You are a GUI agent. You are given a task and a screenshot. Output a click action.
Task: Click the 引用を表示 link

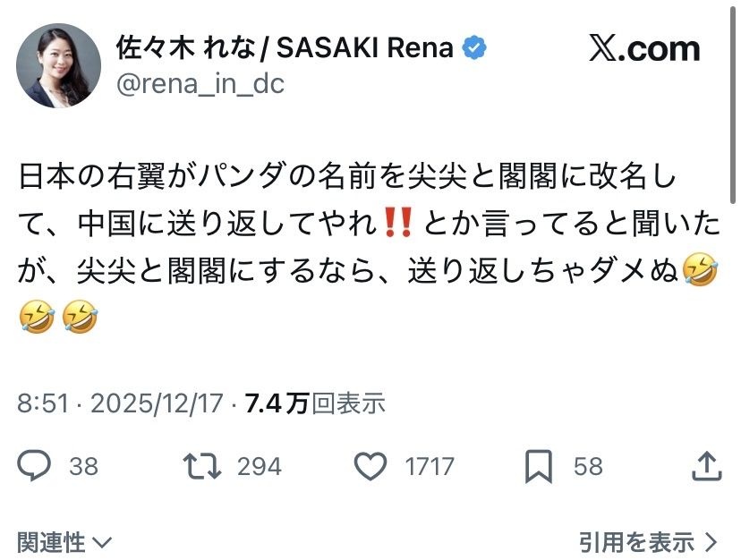pos(635,541)
